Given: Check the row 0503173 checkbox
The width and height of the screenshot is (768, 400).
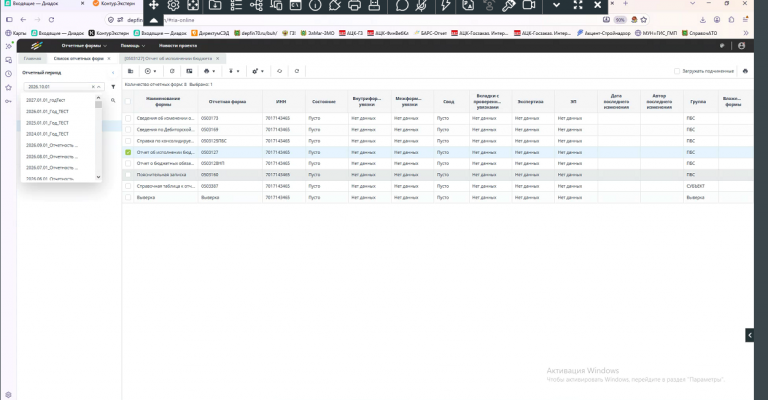Looking at the screenshot, I should point(128,118).
